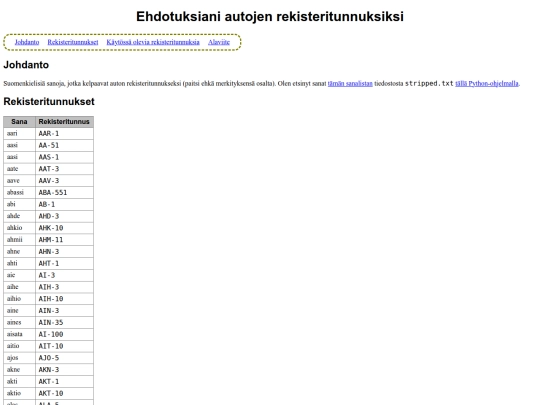Select the AAV-3 table cell
The width and height of the screenshot is (540, 405).
pyautogui.click(x=64, y=181)
